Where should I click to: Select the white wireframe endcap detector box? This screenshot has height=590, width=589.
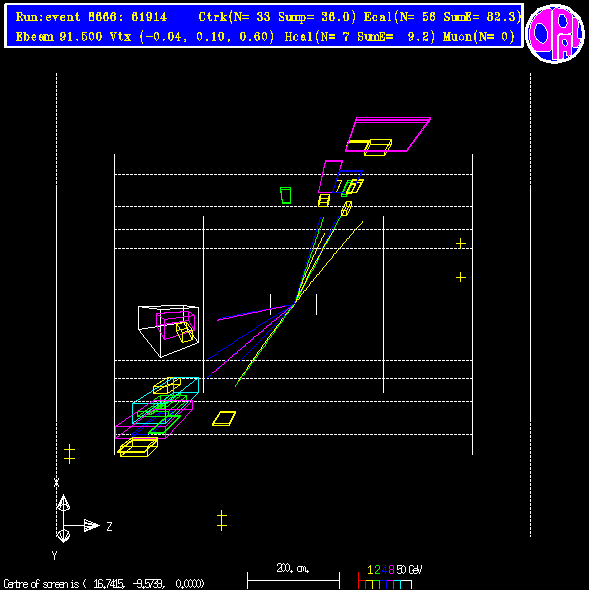tap(168, 331)
